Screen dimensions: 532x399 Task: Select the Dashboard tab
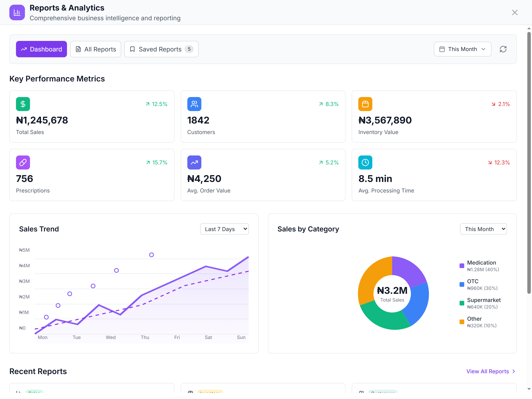(41, 49)
